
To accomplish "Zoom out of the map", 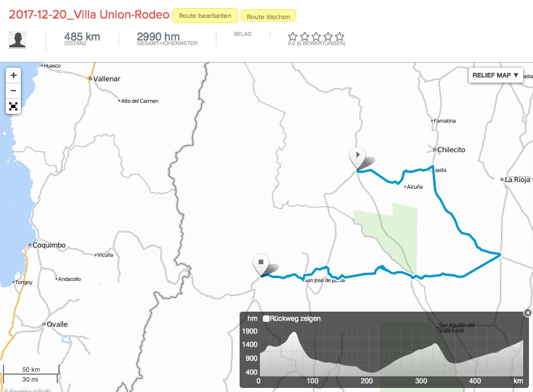I will 13,91.
